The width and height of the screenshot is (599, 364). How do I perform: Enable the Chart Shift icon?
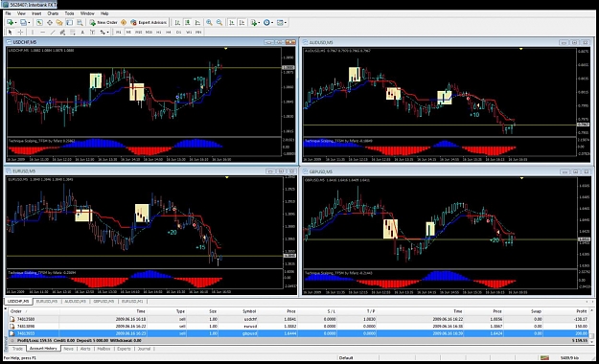(x=242, y=23)
